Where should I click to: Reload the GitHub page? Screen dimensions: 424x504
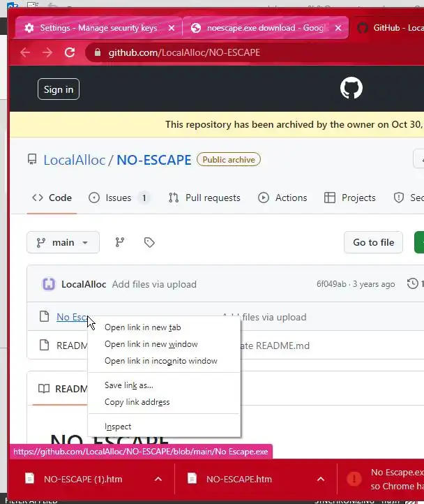[70, 52]
